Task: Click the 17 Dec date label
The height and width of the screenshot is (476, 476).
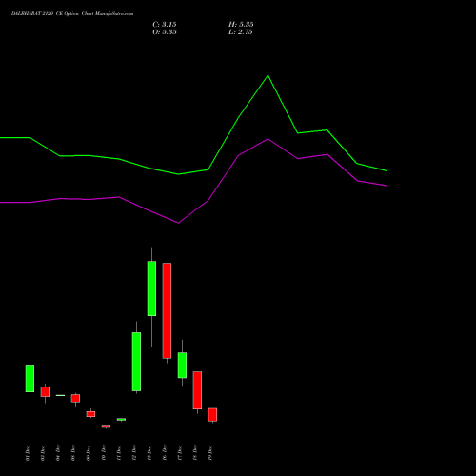Action: click(x=180, y=453)
